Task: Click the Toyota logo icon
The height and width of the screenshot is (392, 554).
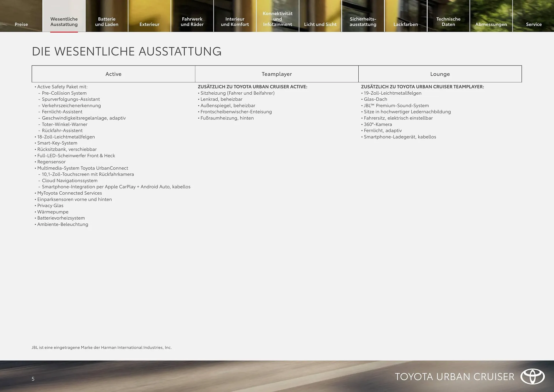Action: [532, 376]
